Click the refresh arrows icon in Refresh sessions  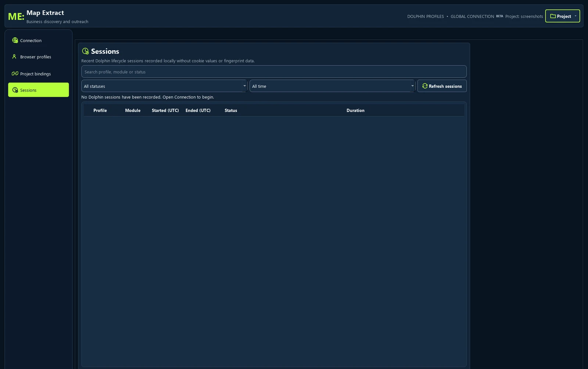(x=425, y=86)
